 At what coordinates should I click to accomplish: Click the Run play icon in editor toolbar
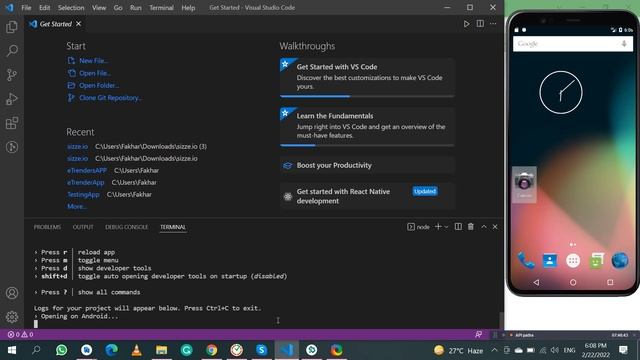(466, 24)
